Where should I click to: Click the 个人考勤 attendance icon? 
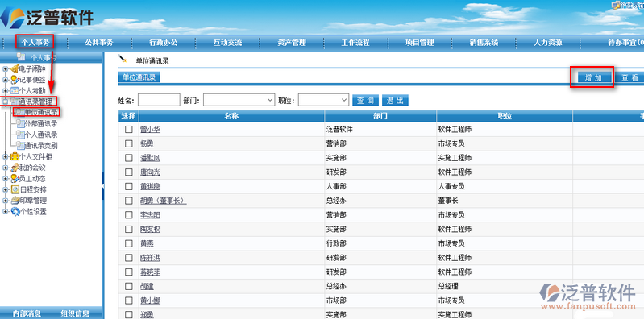(15, 91)
